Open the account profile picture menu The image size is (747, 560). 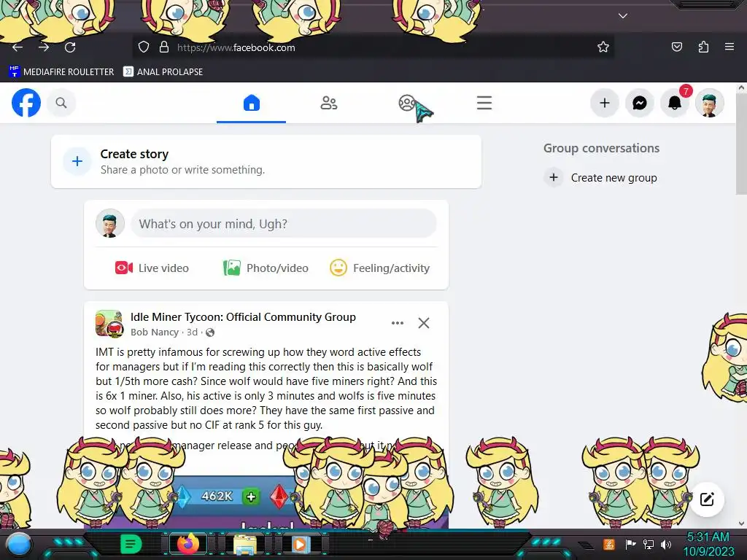pyautogui.click(x=709, y=103)
